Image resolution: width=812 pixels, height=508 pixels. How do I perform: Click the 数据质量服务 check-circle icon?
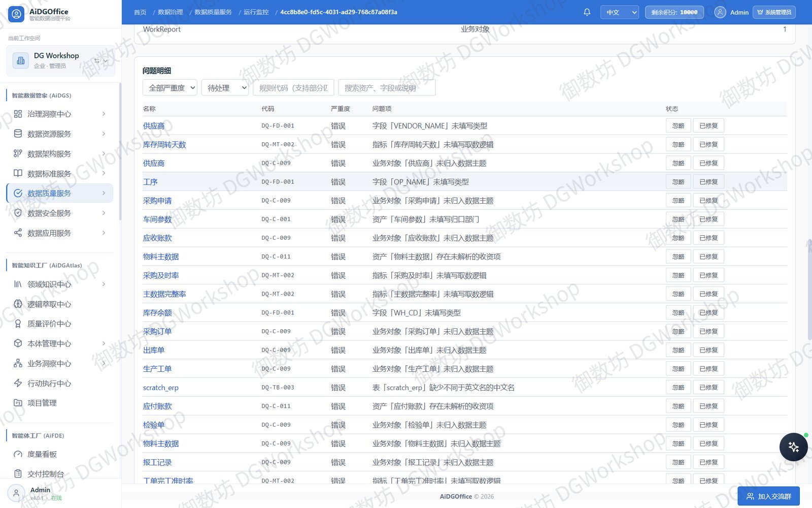18,193
